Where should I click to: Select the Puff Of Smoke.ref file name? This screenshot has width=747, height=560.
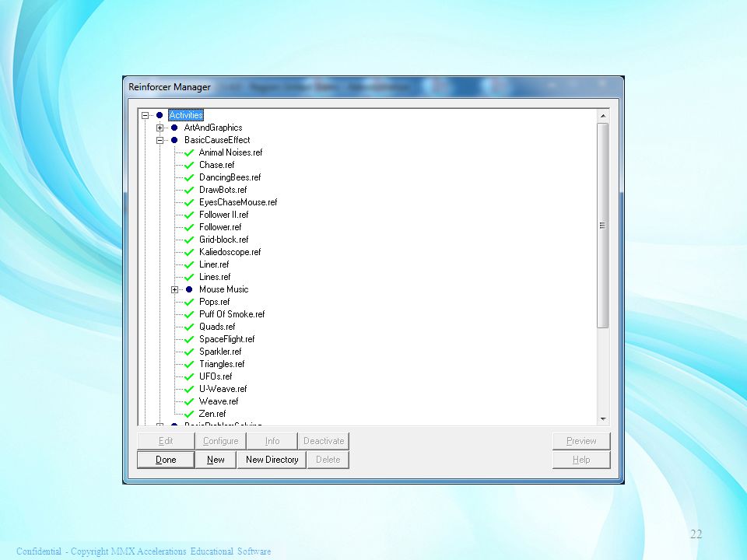232,314
